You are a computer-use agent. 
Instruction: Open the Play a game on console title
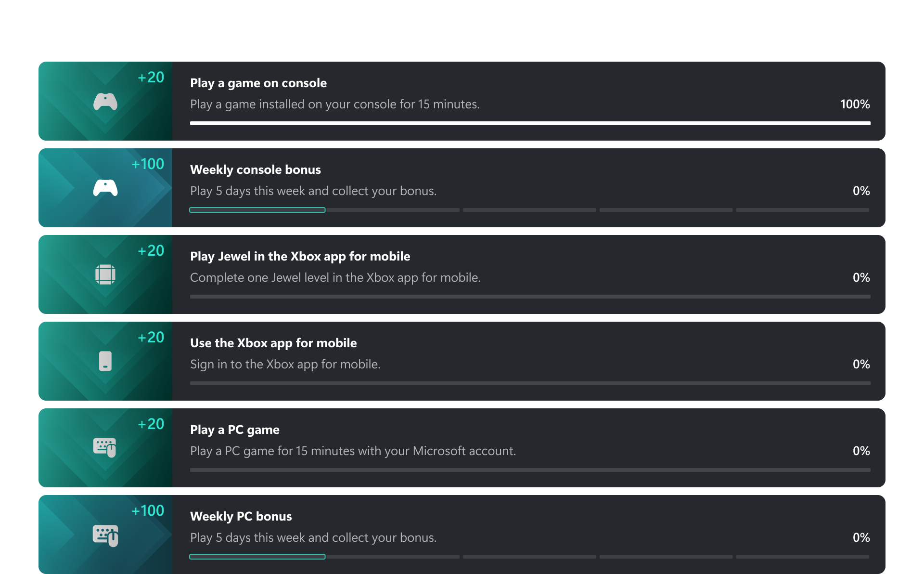pyautogui.click(x=258, y=83)
